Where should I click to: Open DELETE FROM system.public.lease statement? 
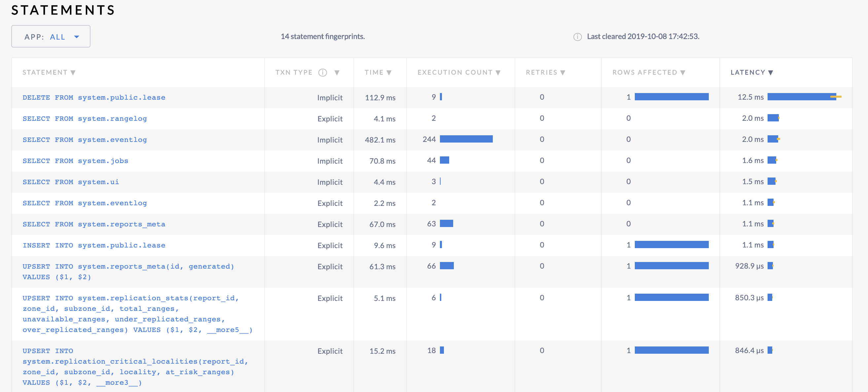[x=94, y=97]
